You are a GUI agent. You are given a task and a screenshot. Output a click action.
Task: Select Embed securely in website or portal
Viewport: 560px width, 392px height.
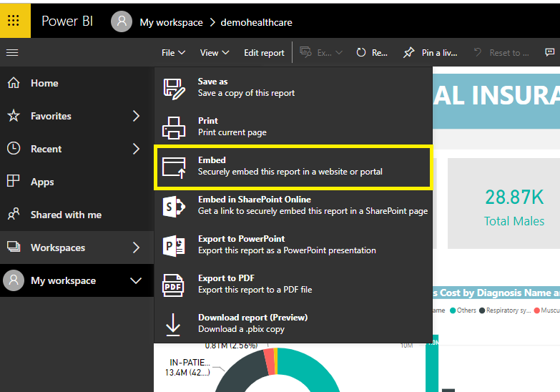click(x=293, y=167)
